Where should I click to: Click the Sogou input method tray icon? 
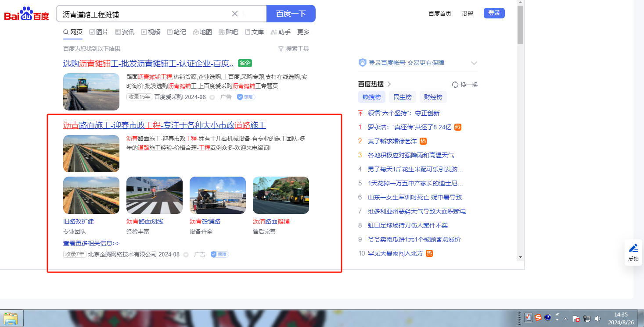point(538,318)
